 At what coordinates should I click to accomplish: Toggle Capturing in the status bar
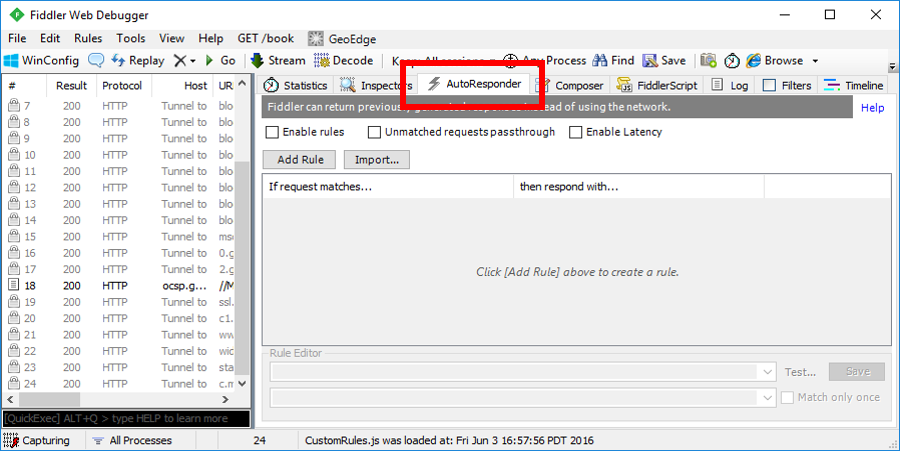coord(37,441)
